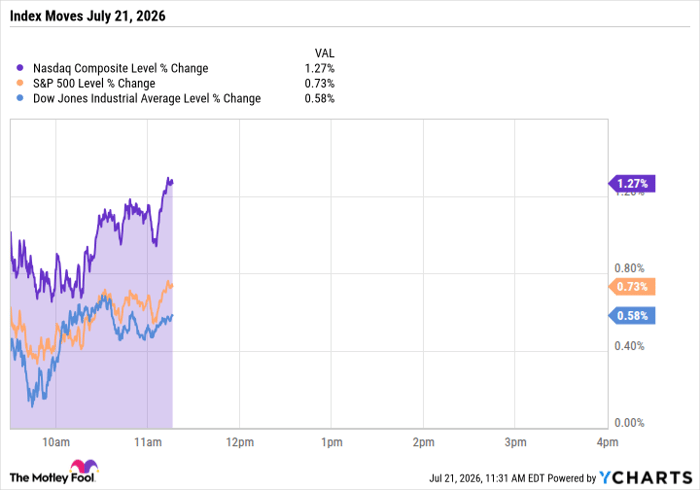
Task: Click the VAL column header
Action: point(325,53)
